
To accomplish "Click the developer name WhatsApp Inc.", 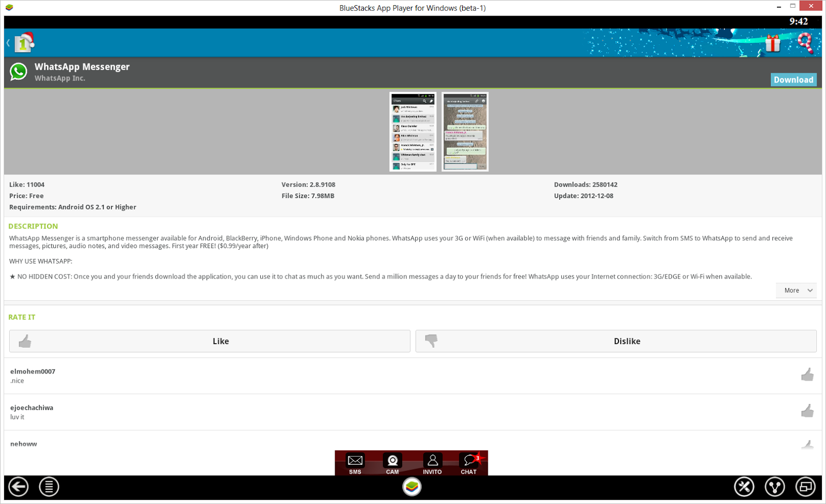I will tap(60, 78).
